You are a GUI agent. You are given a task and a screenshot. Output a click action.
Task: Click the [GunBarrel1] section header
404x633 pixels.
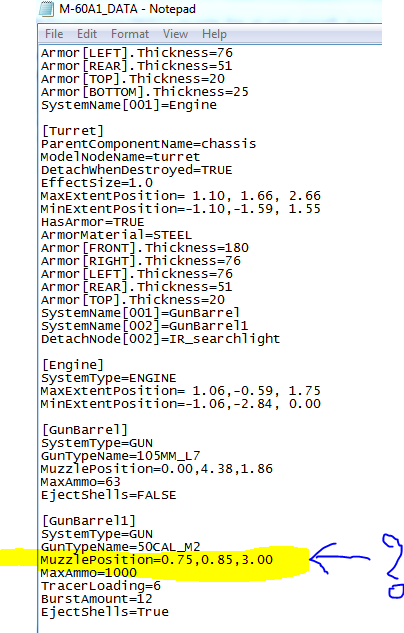tap(88, 521)
